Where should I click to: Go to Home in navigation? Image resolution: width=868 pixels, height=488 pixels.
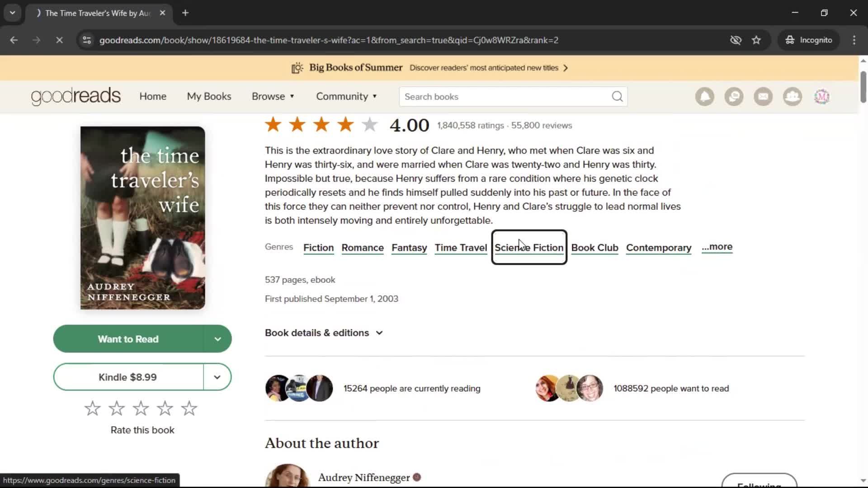[x=153, y=97]
